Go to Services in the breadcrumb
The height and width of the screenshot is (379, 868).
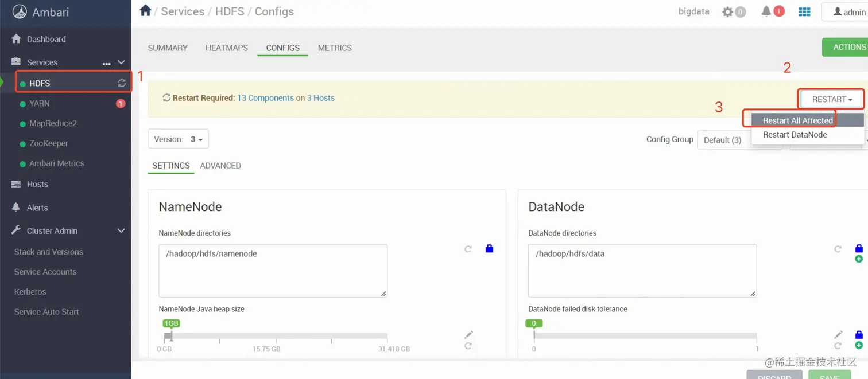pos(183,11)
